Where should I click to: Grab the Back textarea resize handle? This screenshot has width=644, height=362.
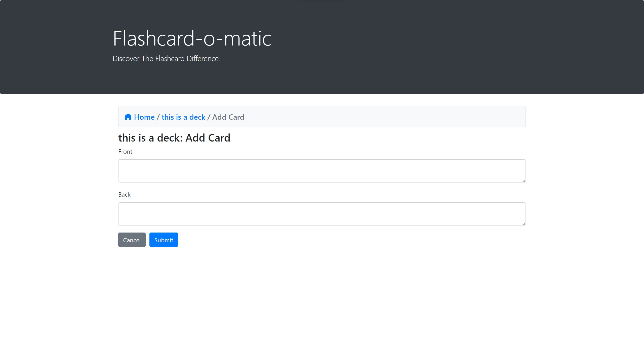(x=524, y=224)
